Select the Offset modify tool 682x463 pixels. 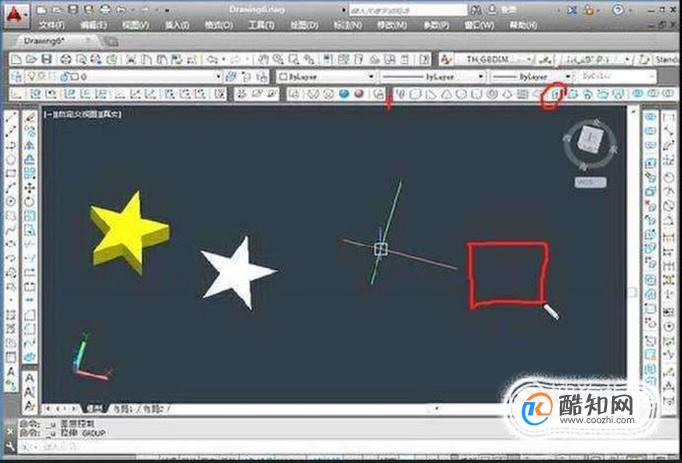coord(30,160)
